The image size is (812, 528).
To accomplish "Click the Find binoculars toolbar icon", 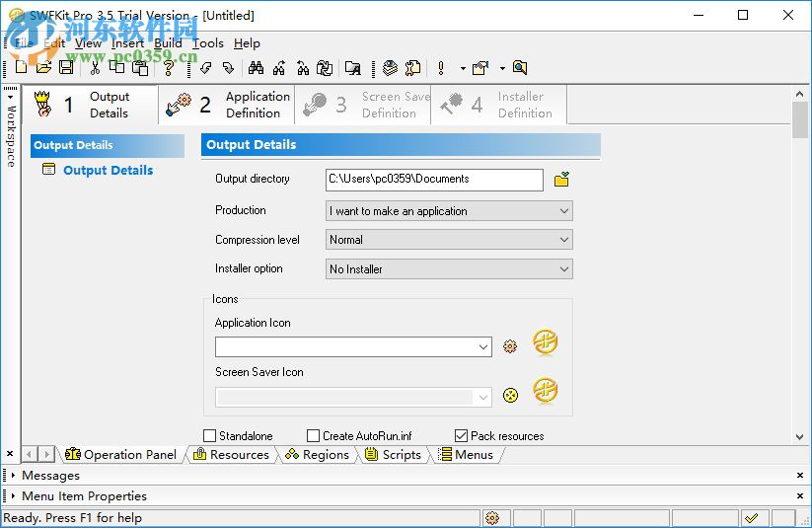I will coord(256,68).
